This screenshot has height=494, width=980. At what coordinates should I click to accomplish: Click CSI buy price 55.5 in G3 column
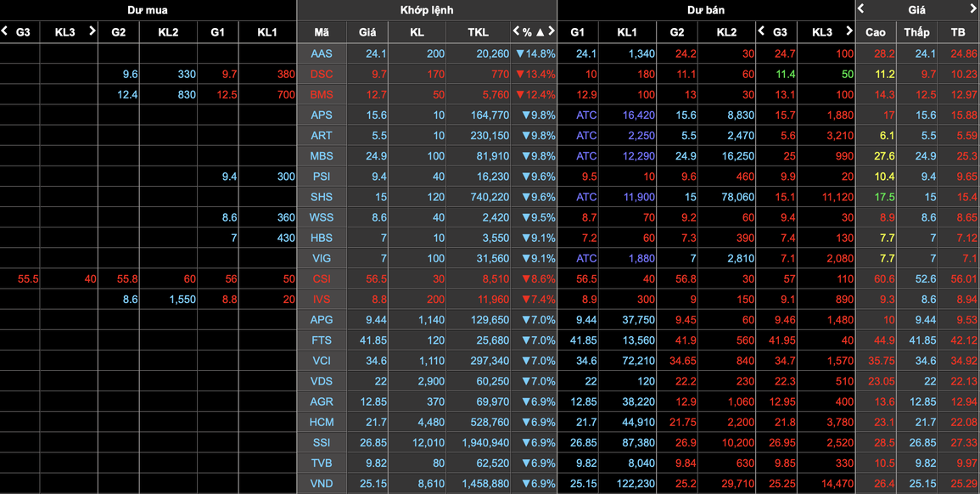[28, 279]
